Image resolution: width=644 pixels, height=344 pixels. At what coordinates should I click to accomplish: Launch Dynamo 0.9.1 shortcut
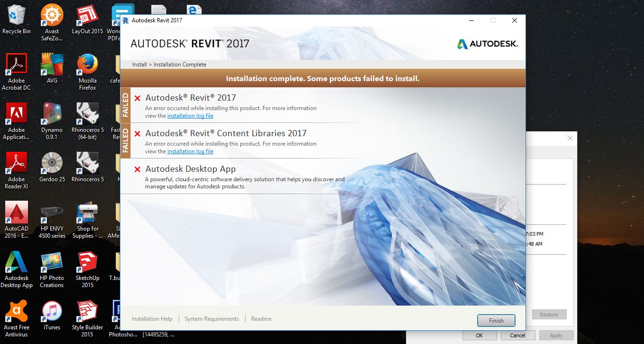point(52,121)
